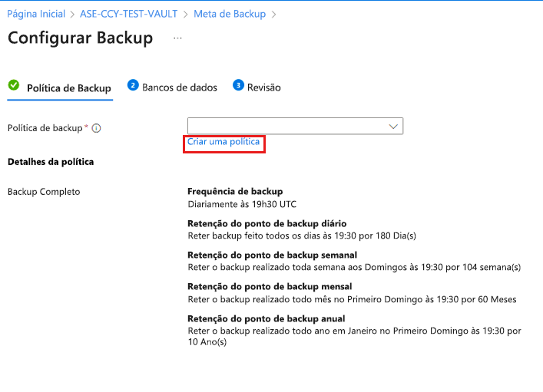This screenshot has height=392, width=543.
Task: Go back to Meta de Backup breadcrumb
Action: (x=229, y=14)
